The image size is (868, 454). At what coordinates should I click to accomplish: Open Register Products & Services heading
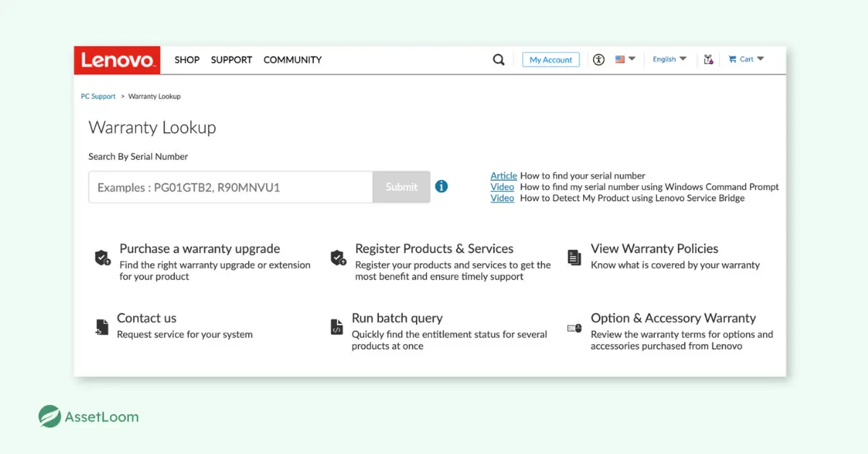tap(434, 249)
